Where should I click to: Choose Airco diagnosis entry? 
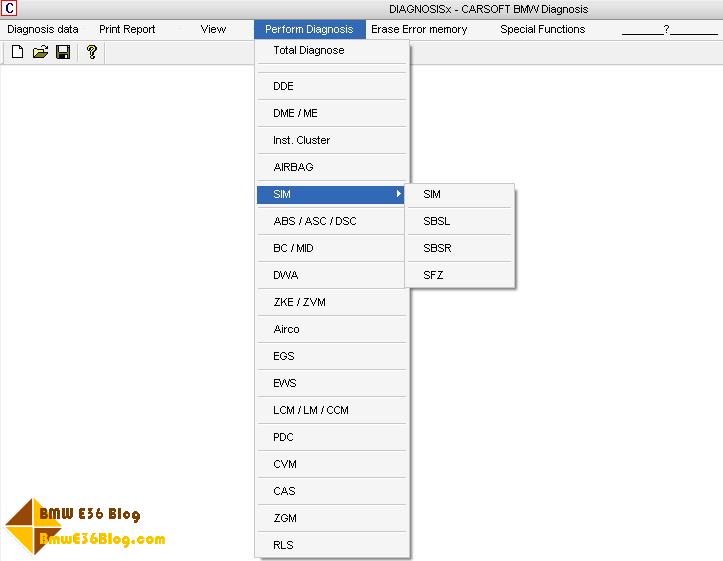[x=331, y=329]
